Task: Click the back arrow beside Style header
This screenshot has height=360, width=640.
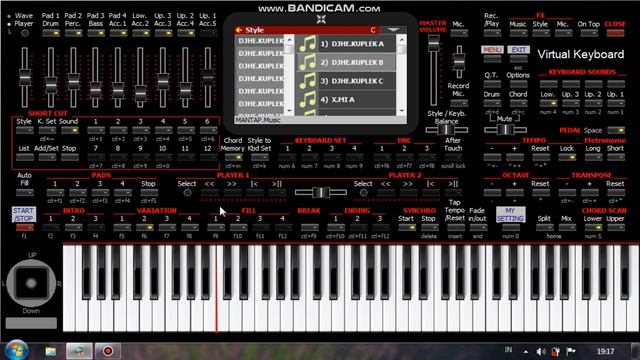Action: pos(239,30)
